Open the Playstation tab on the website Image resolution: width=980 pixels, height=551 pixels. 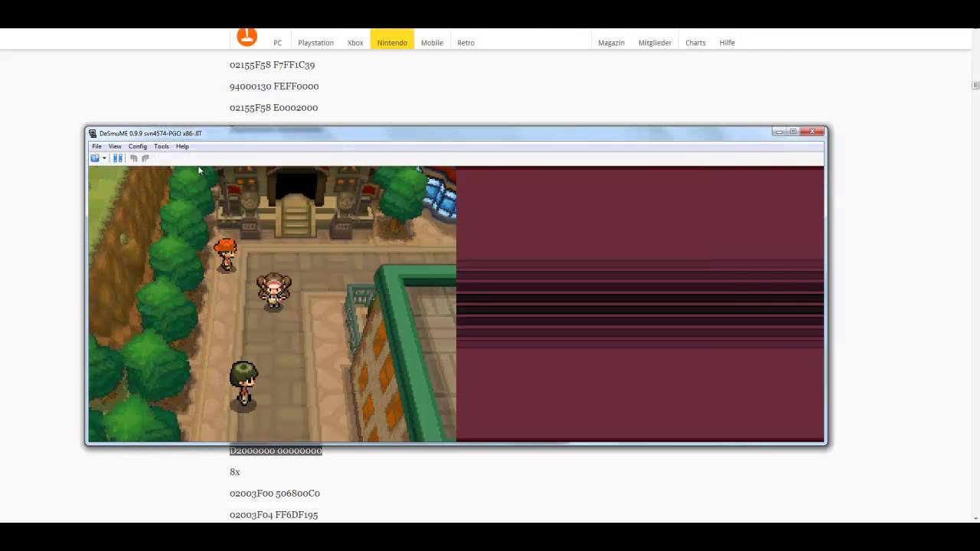(315, 43)
